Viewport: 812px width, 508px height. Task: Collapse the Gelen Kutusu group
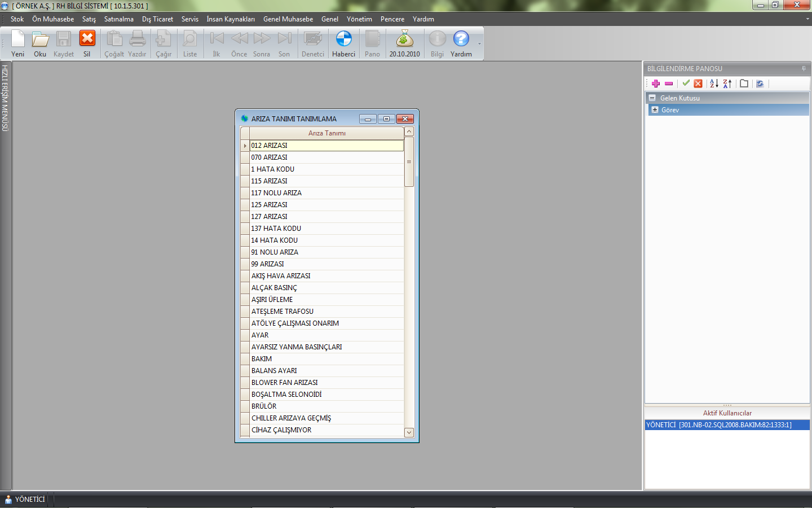652,98
